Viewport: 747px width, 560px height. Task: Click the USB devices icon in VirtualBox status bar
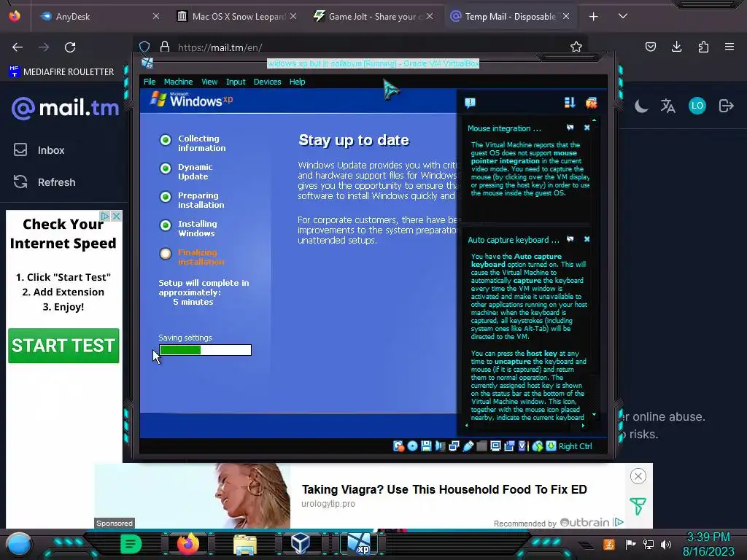coord(468,446)
